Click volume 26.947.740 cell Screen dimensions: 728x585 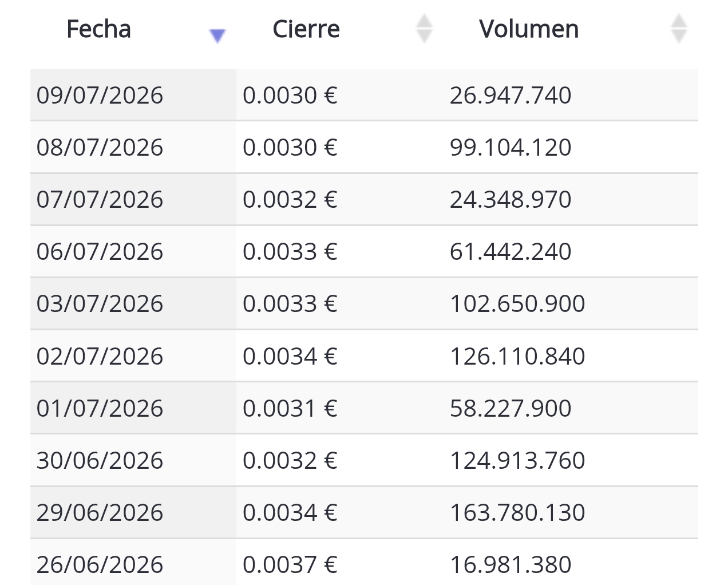[571, 95]
